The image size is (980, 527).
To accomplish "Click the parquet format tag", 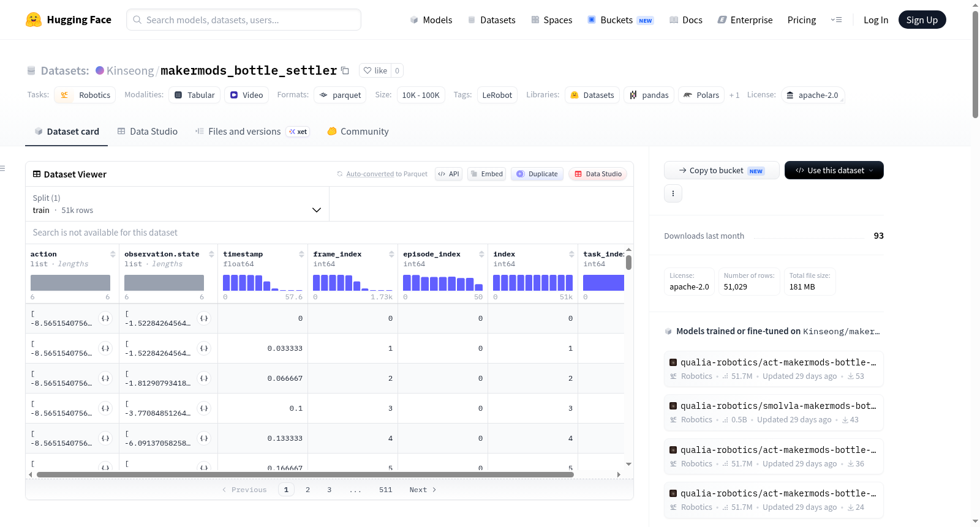I will (340, 95).
